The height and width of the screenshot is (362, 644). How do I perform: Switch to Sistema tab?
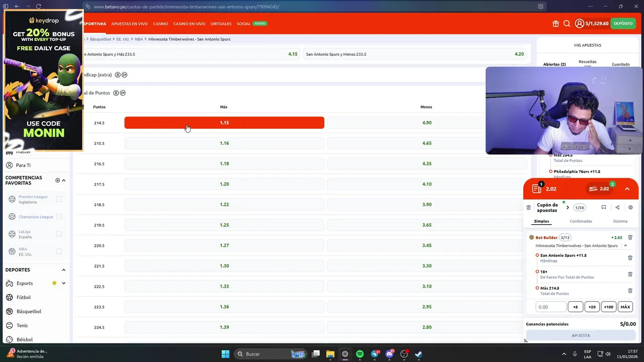pos(620,221)
